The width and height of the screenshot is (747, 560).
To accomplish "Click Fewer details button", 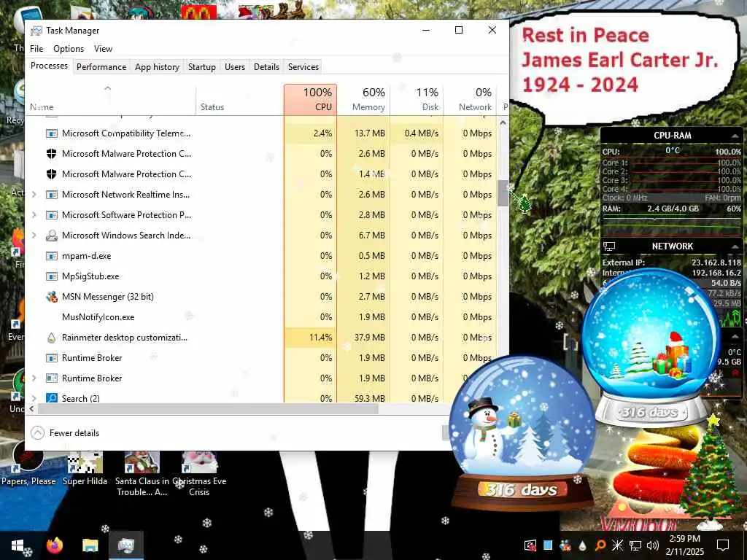I will (65, 433).
